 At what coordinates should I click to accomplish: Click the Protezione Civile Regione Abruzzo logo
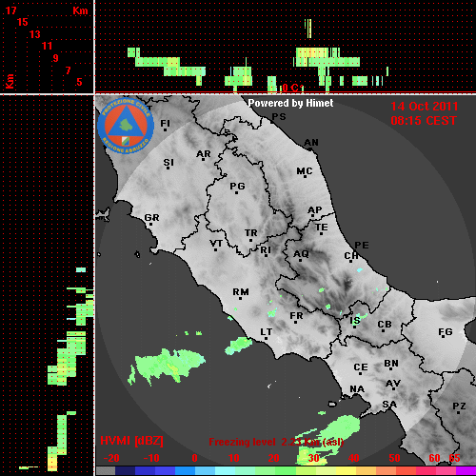point(126,126)
